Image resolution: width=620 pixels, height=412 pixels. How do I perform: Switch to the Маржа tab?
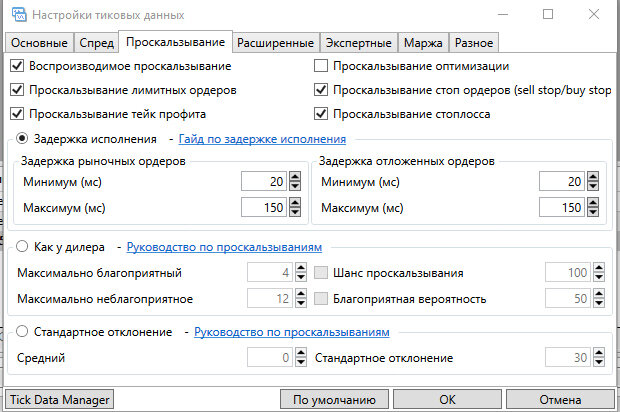423,43
